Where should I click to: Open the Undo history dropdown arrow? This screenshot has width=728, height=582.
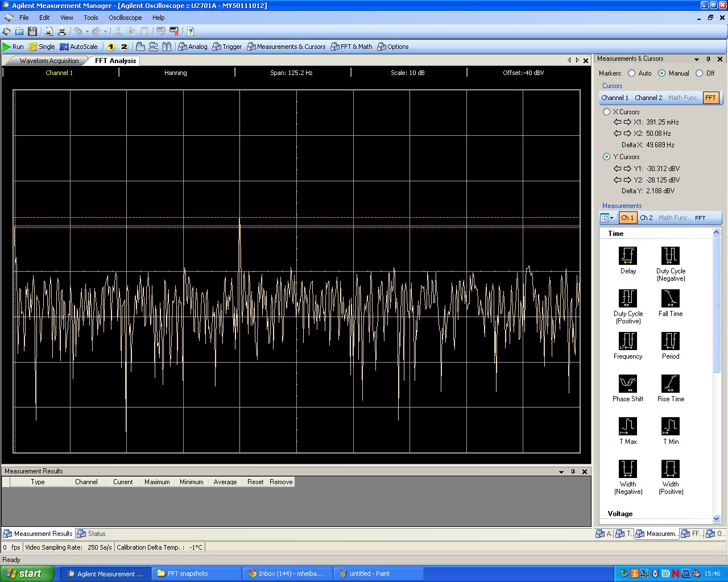[x=87, y=31]
